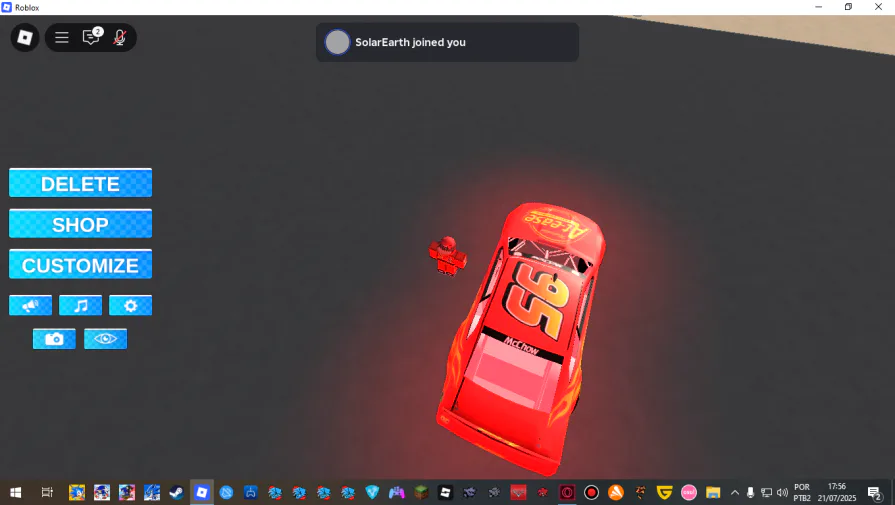The height and width of the screenshot is (505, 895).
Task: Open the volume speaker tray icon
Action: pyautogui.click(x=783, y=492)
